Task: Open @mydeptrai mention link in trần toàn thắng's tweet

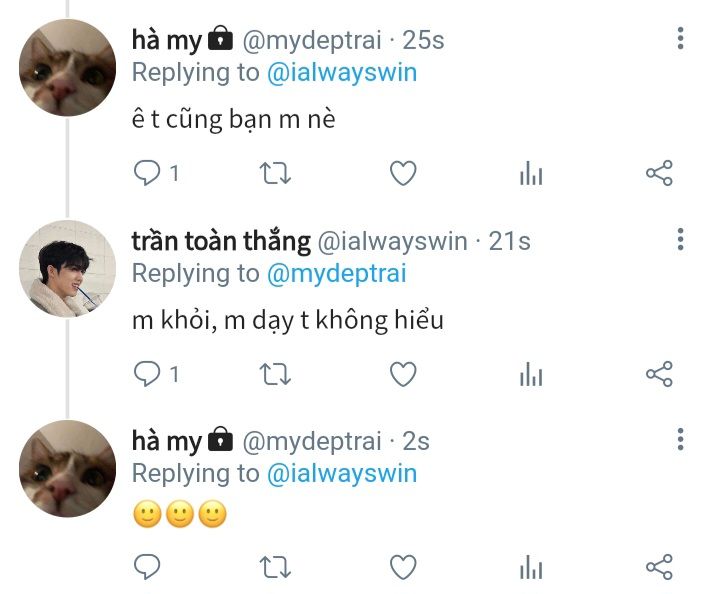Action: (337, 273)
